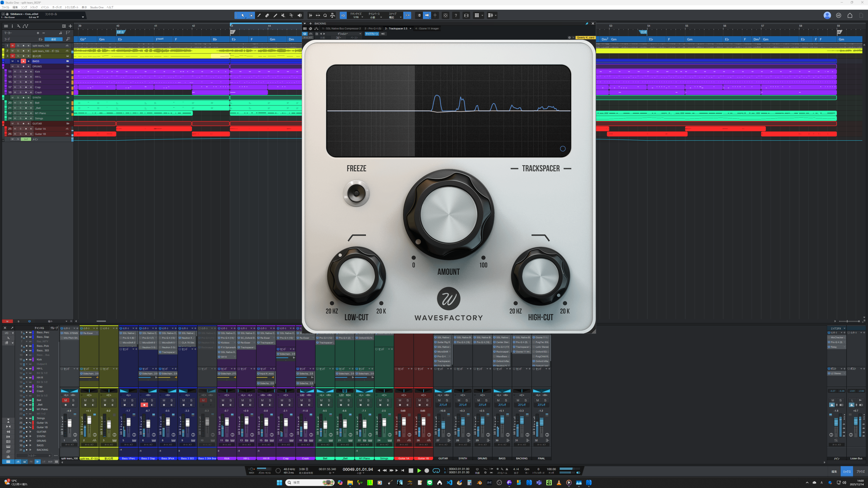Viewport: 868px width, 488px height.
Task: Select the Listen speaker tool
Action: [300, 15]
